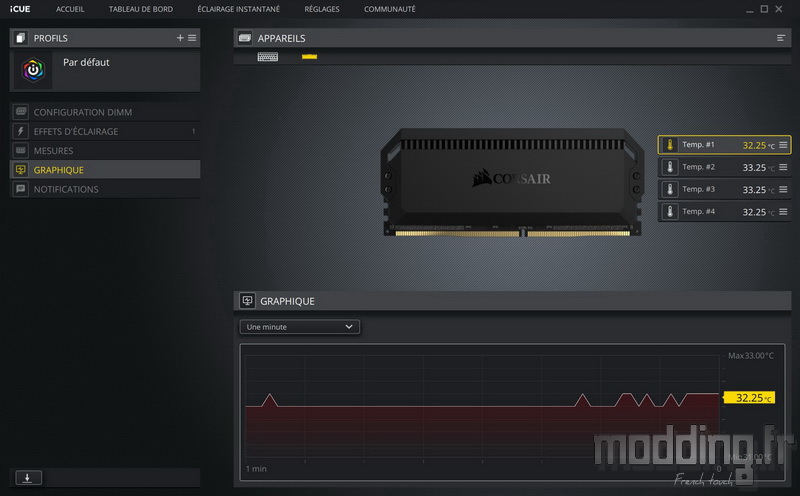Select the Temp. #4 label
This screenshot has height=496, width=800.
pyautogui.click(x=698, y=212)
